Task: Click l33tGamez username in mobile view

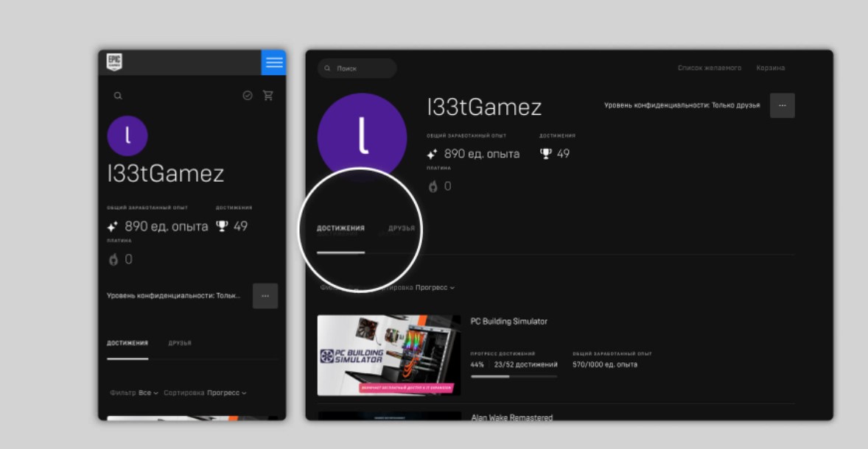Action: pos(166,174)
